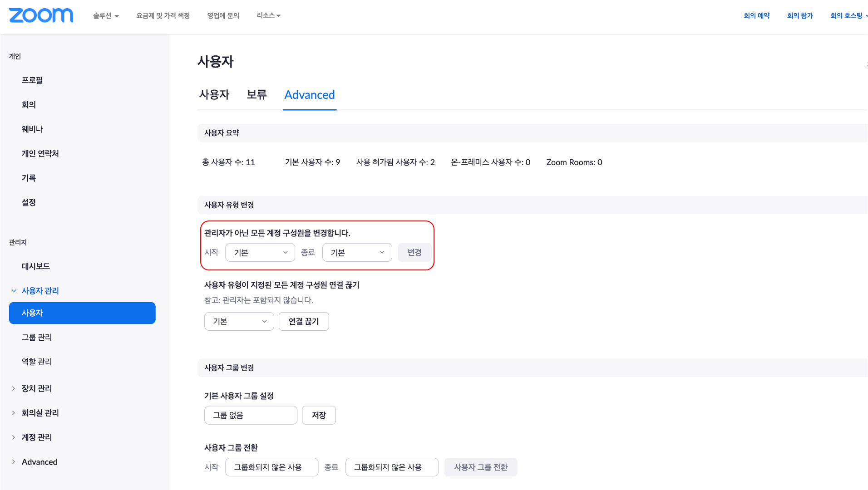Image resolution: width=868 pixels, height=490 pixels.
Task: Open 설정 in the sidebar
Action: 29,203
